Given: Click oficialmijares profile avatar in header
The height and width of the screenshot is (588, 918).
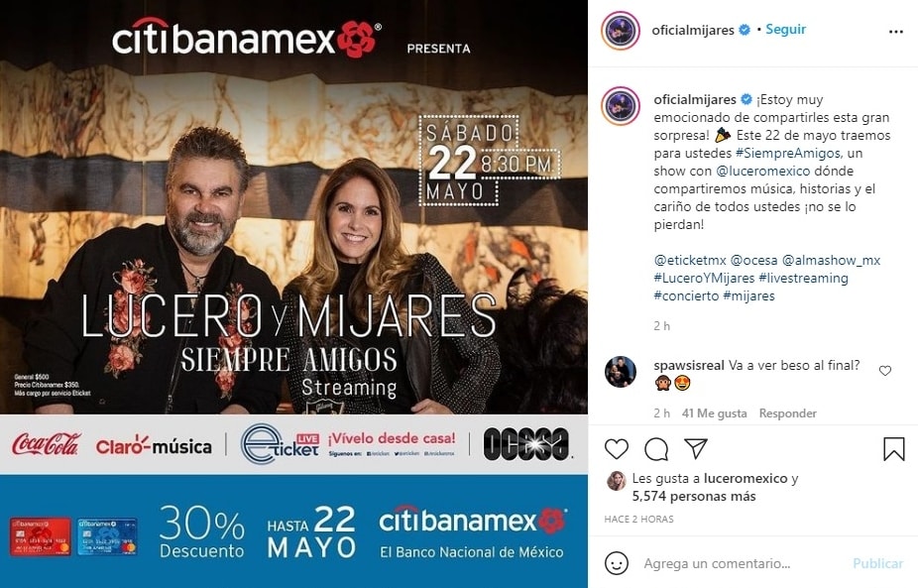Looking at the screenshot, I should pyautogui.click(x=620, y=31).
